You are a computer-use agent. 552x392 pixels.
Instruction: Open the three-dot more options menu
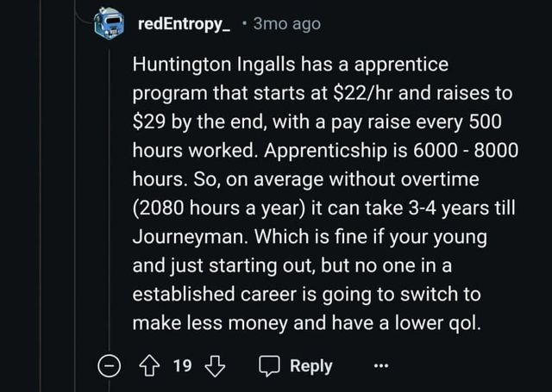click(x=380, y=366)
